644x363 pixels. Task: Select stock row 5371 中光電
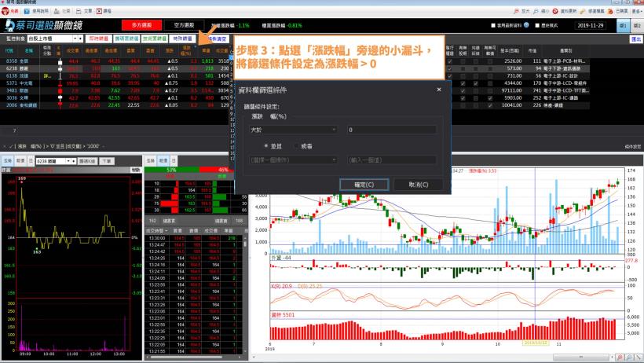coord(115,83)
